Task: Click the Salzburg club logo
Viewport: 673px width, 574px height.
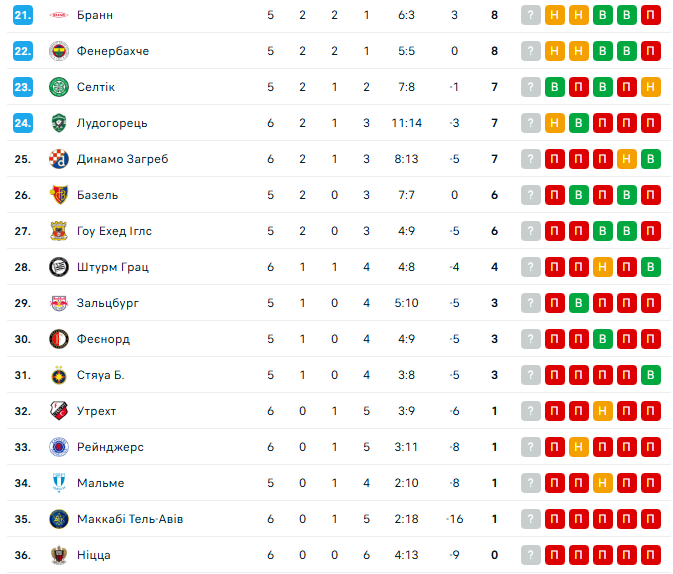Action: [58, 303]
